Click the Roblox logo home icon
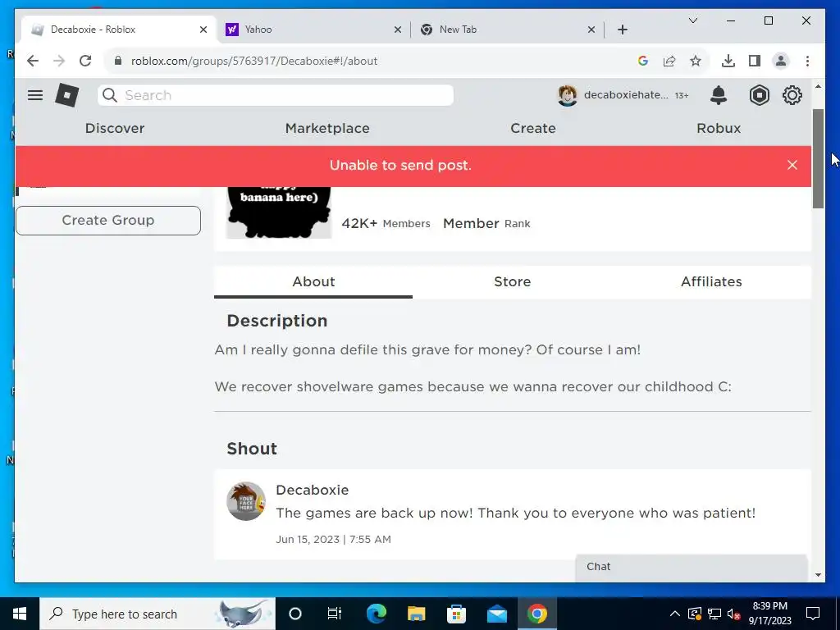Image resolution: width=840 pixels, height=630 pixels. click(x=67, y=95)
